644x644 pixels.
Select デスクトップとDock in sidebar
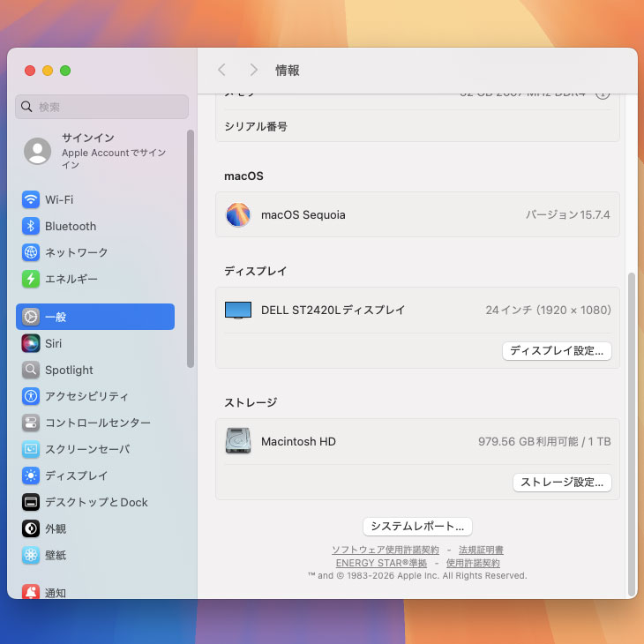pyautogui.click(x=95, y=503)
